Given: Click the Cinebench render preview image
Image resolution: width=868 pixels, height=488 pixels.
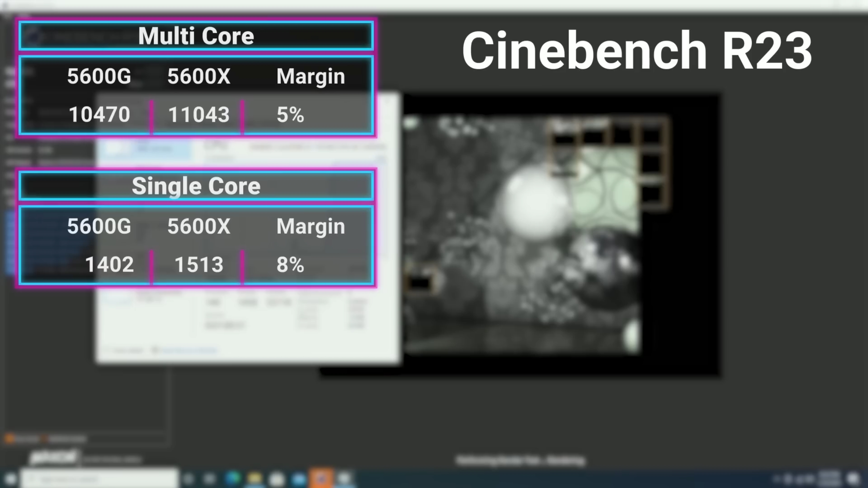Looking at the screenshot, I should [x=522, y=234].
